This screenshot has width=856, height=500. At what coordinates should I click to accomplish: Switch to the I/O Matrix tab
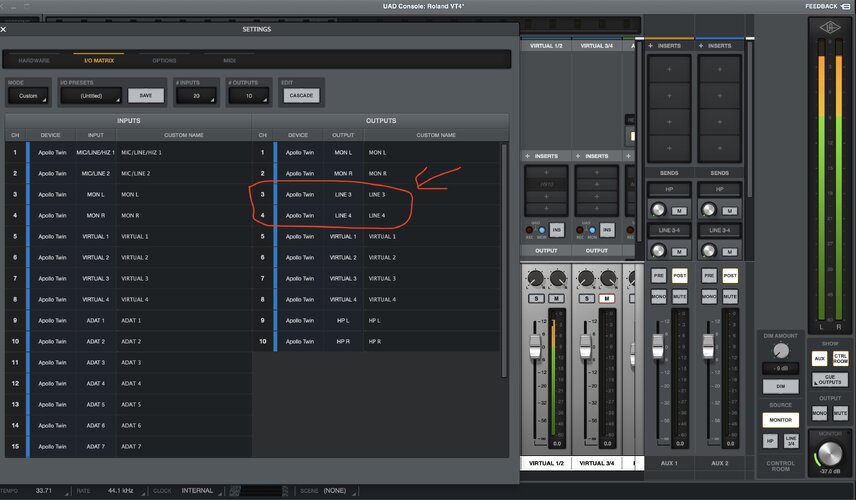(x=99, y=61)
